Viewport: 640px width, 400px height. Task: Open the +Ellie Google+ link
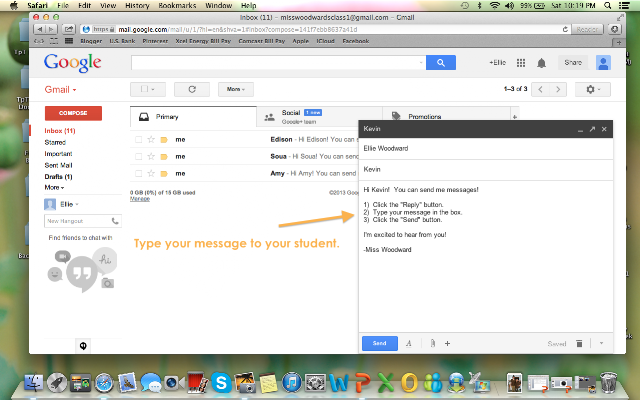pos(497,62)
